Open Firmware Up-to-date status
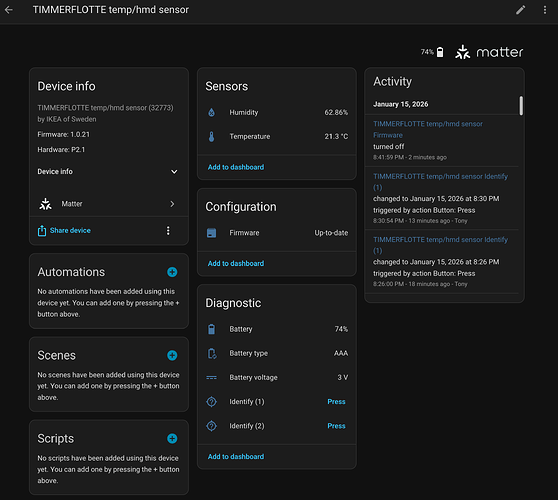This screenshot has height=500, width=558. [x=331, y=233]
